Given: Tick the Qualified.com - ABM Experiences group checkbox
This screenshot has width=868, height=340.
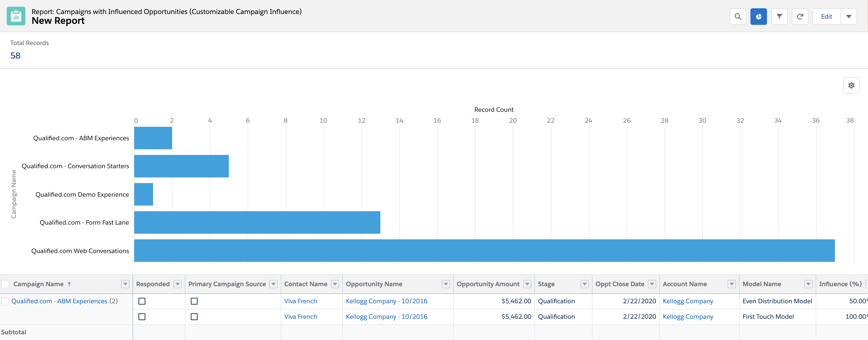Looking at the screenshot, I should coord(5,301).
